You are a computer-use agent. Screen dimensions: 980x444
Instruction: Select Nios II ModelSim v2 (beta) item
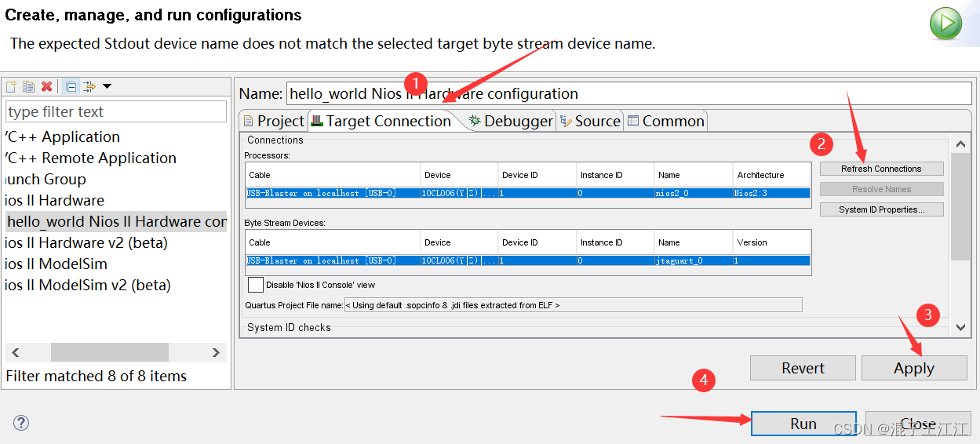pyautogui.click(x=88, y=285)
